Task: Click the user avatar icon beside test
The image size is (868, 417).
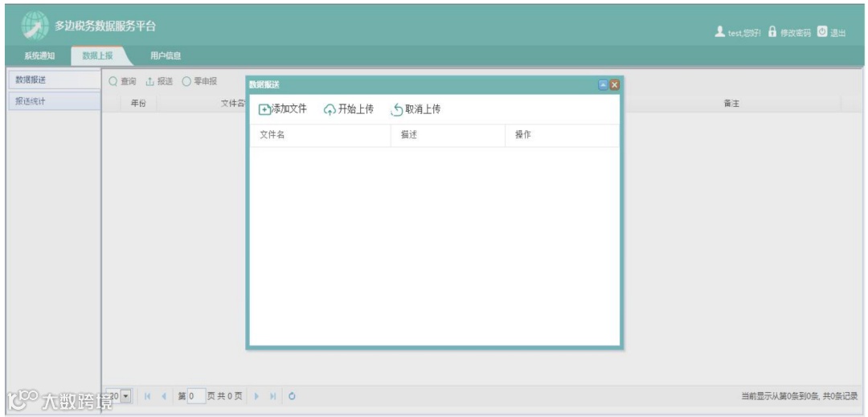Action: tap(719, 31)
